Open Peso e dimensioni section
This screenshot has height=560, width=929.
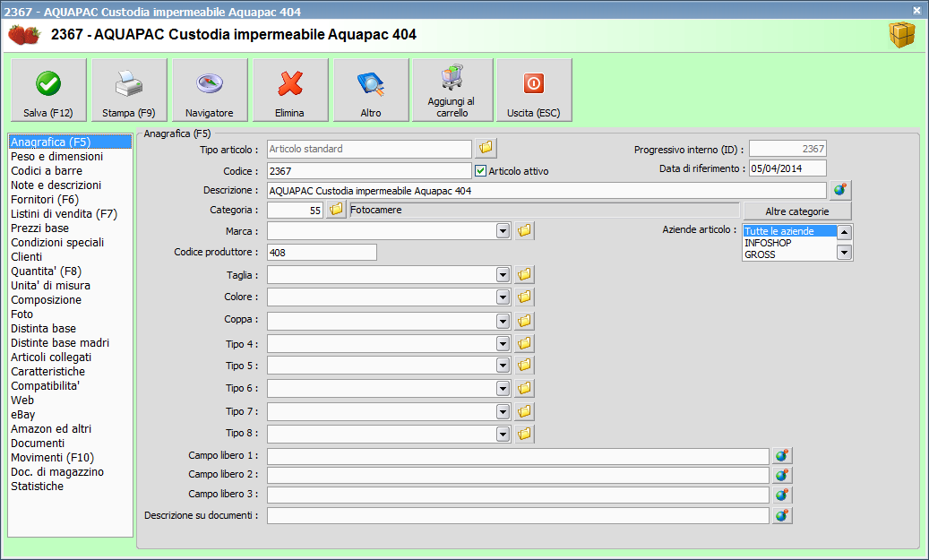(56, 157)
